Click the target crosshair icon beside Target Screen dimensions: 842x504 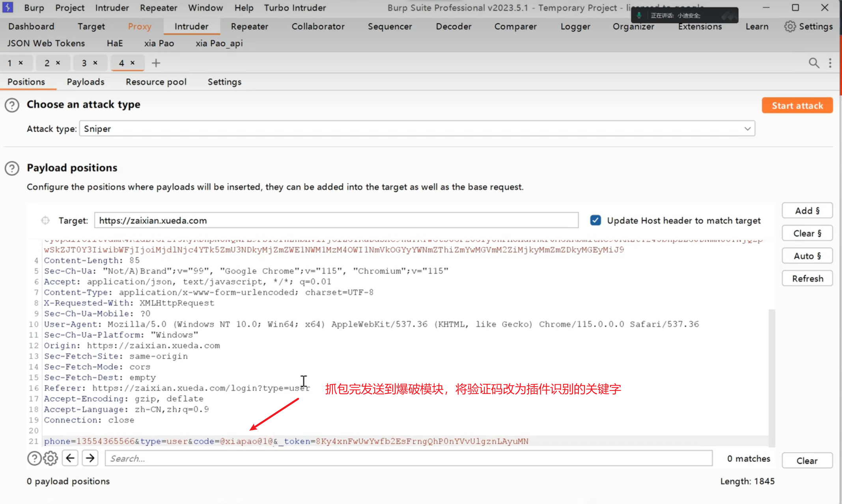pyautogui.click(x=45, y=220)
